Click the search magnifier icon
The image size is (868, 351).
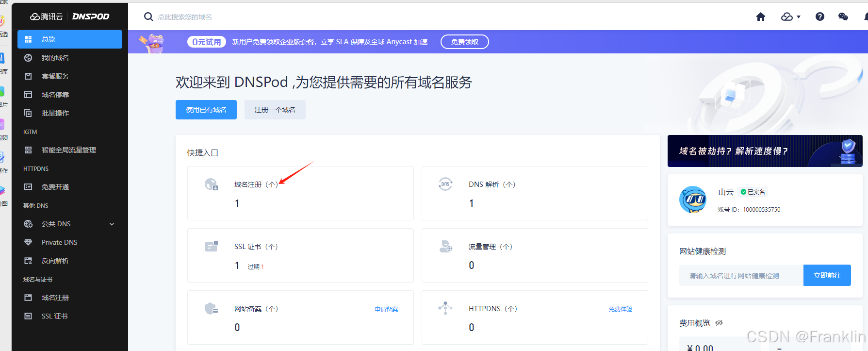click(x=148, y=17)
